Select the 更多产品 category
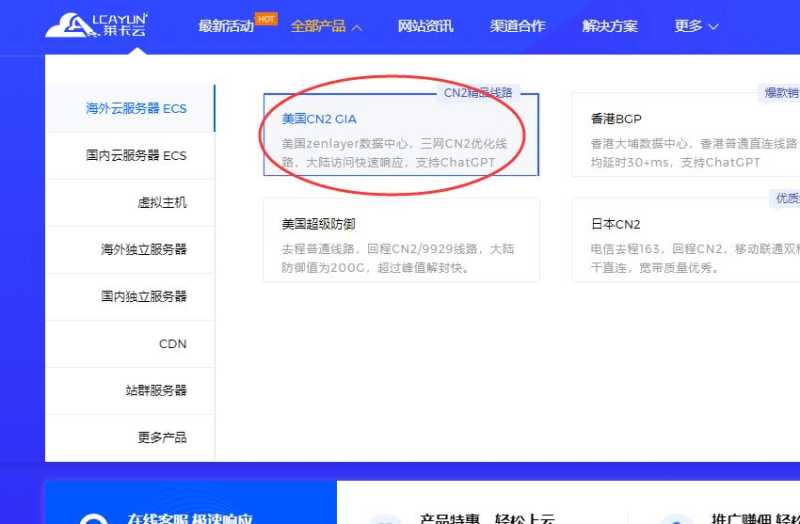Viewport: 800px width, 524px height. [130, 437]
